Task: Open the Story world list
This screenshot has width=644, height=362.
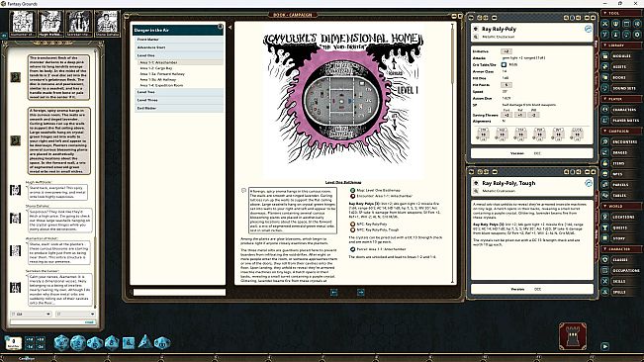Action: tap(620, 238)
